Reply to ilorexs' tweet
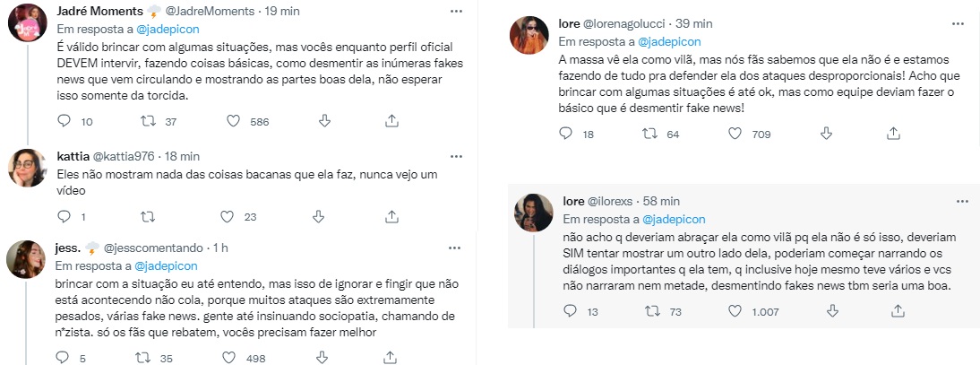 (x=568, y=310)
